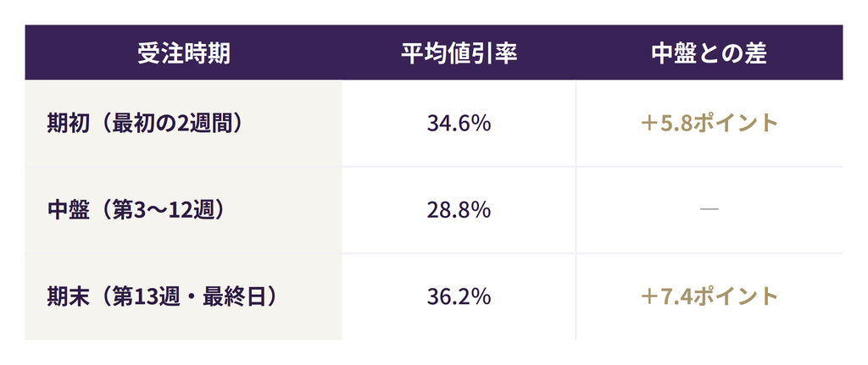Click the 36.2% discount rate cell
The height and width of the screenshot is (365, 868).
tap(459, 297)
